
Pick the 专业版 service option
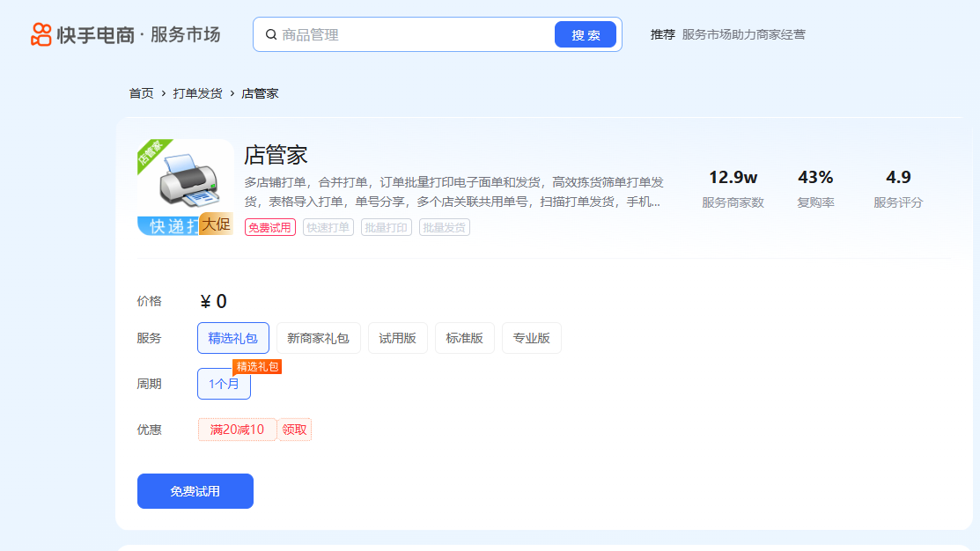(531, 338)
